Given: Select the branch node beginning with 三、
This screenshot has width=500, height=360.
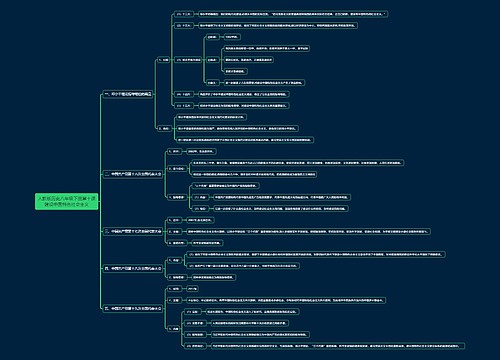Looking at the screenshot, I should tap(133, 231).
